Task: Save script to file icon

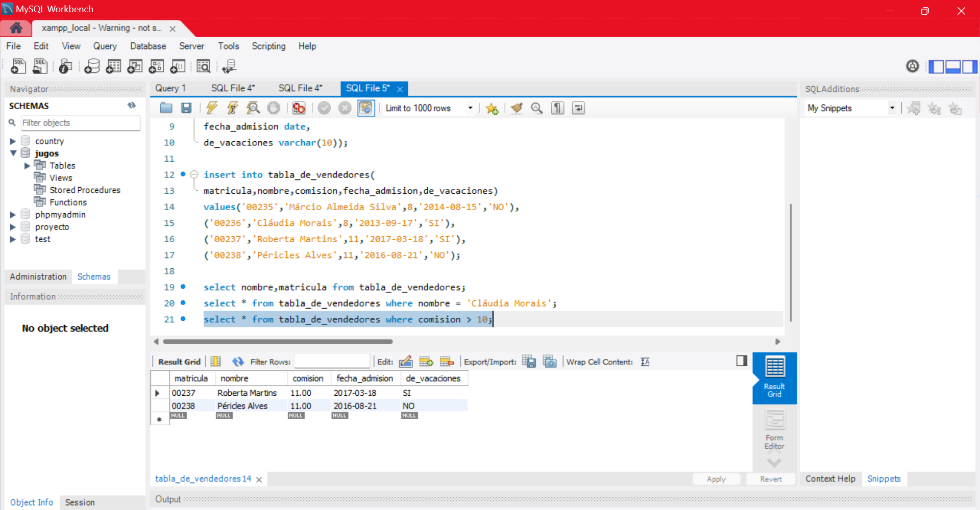Action: (x=186, y=108)
